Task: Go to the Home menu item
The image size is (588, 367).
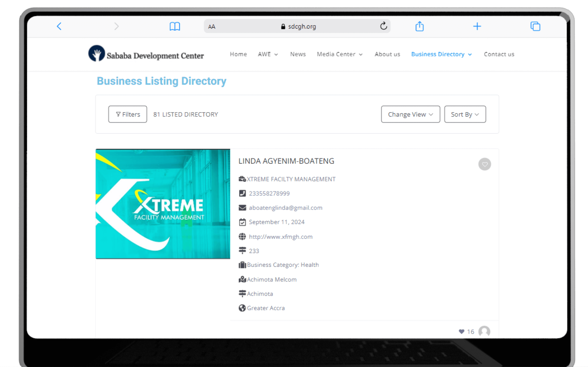Action: coord(238,54)
